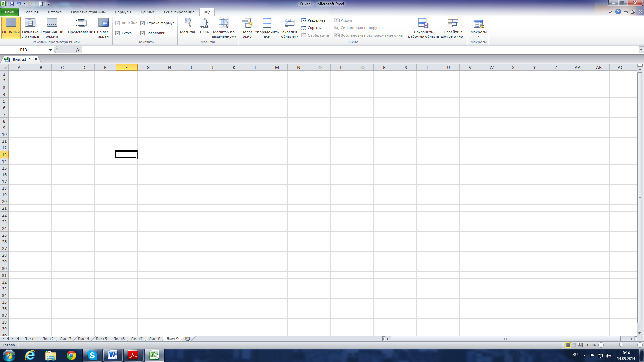Open Internet Explorer from the taskbar
Screen dimensions: 644x362
30,355
